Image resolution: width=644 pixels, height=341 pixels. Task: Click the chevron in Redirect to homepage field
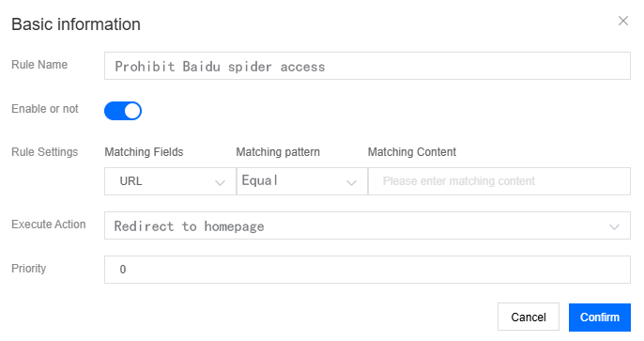(614, 226)
